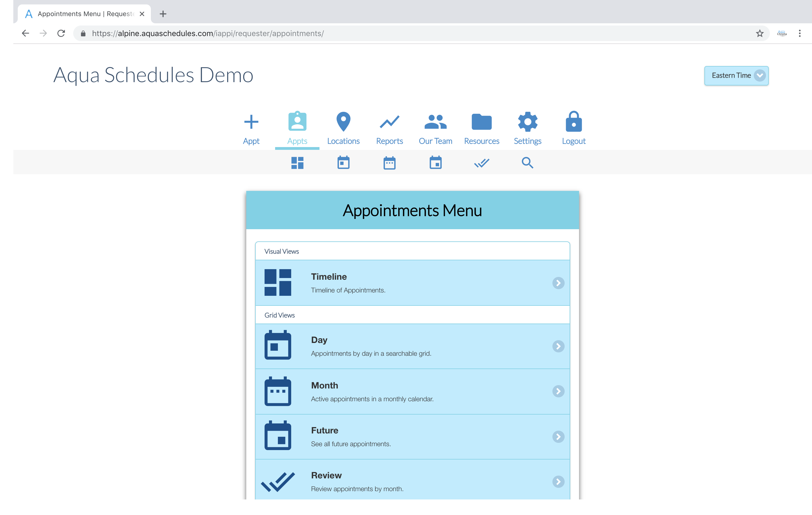Click the Logout menu label
Viewport: 812px width, 515px height.
574,141
